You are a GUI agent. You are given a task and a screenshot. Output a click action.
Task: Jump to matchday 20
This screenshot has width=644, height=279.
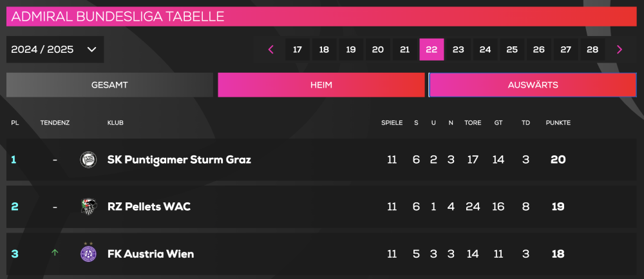(x=378, y=50)
